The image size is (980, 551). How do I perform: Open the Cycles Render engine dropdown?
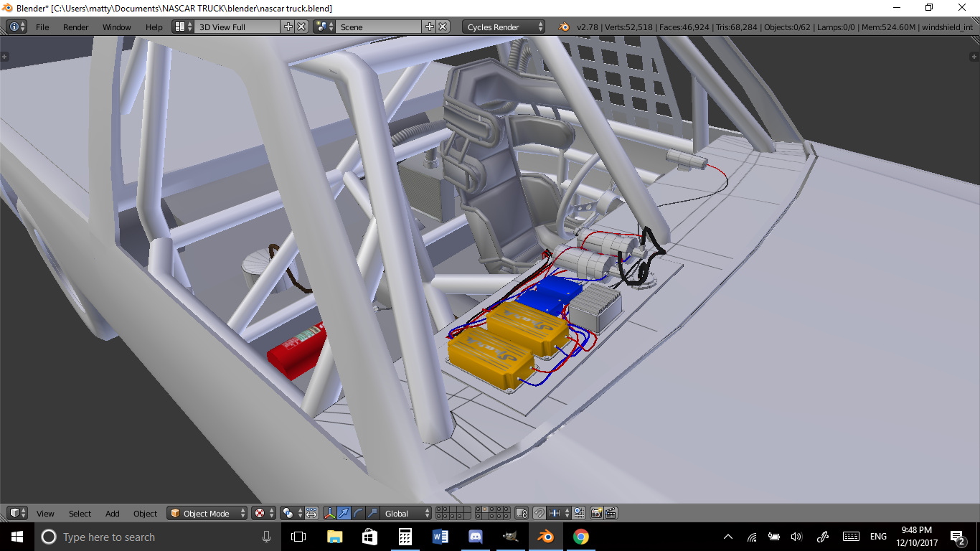[x=504, y=27]
